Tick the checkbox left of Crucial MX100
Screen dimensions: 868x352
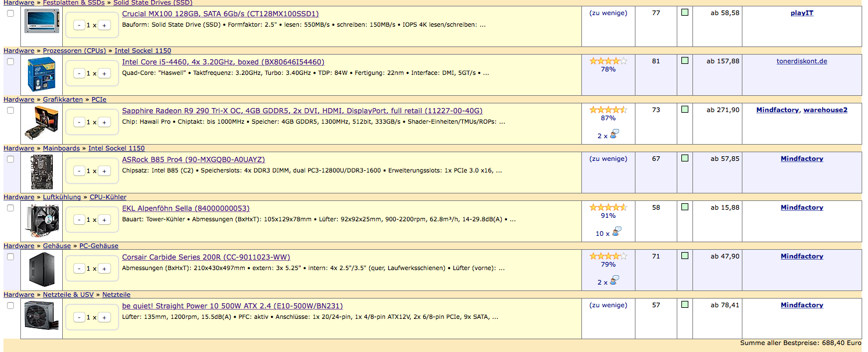click(x=10, y=13)
